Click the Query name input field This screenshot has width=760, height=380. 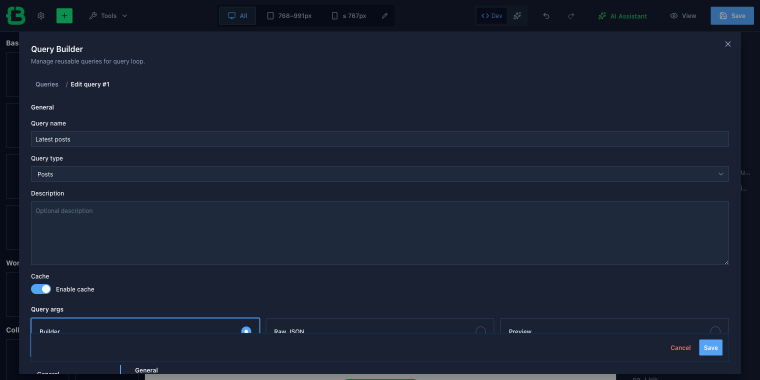(380, 139)
